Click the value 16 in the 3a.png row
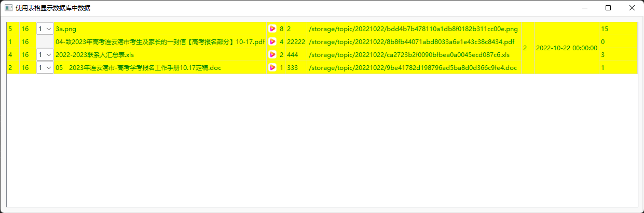This screenshot has width=644, height=213. coord(25,29)
